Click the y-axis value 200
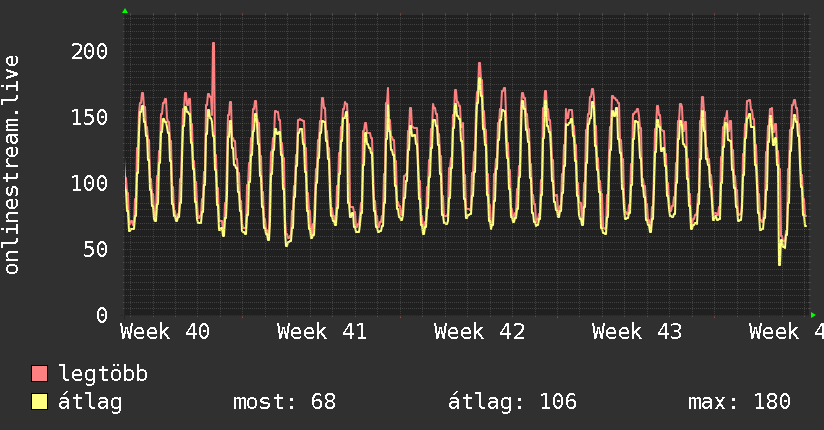The image size is (824, 430). pyautogui.click(x=89, y=52)
